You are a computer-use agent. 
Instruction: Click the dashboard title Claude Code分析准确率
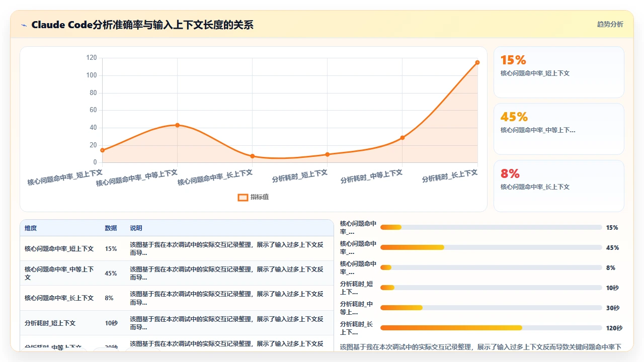click(142, 25)
